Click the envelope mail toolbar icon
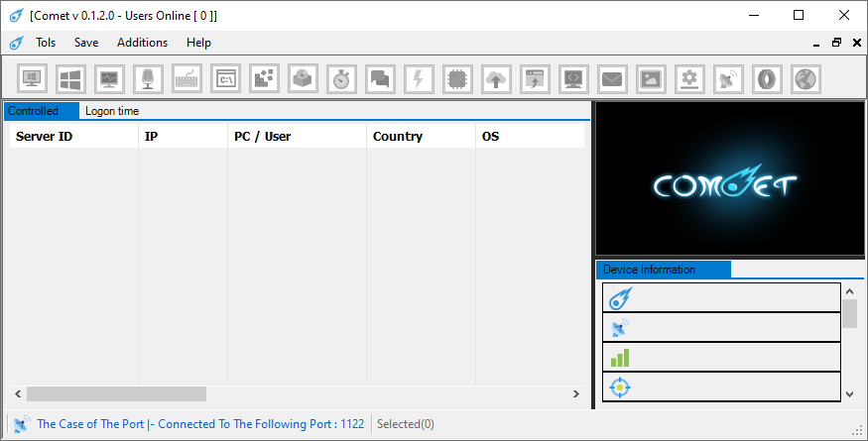 (612, 78)
